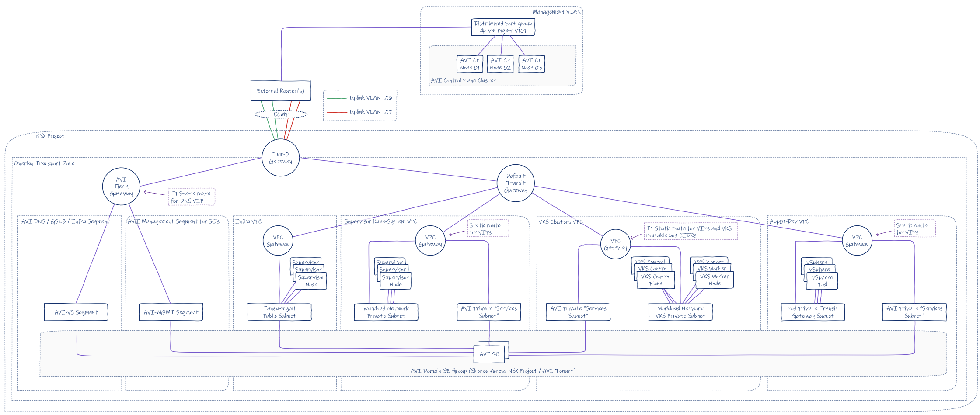
Task: Select the ECMP dotted ellipse
Action: (x=281, y=114)
